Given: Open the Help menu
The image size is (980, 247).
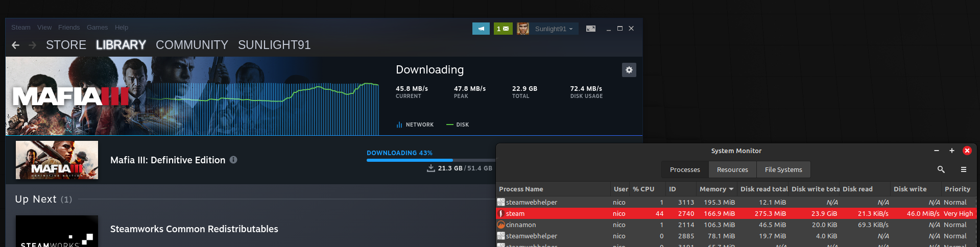Looking at the screenshot, I should 122,28.
